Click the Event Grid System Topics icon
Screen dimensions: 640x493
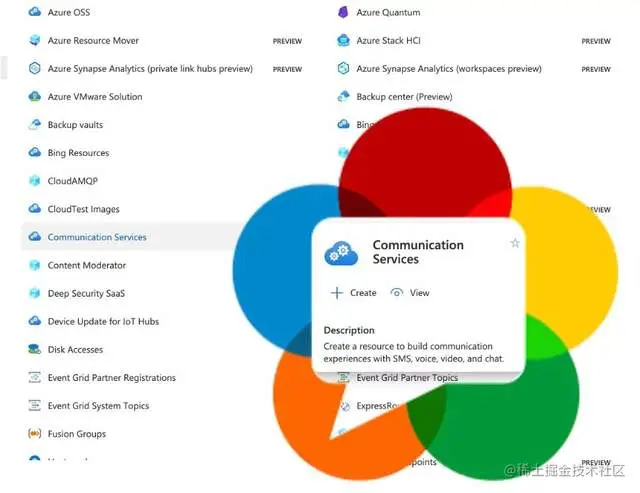[x=35, y=406]
